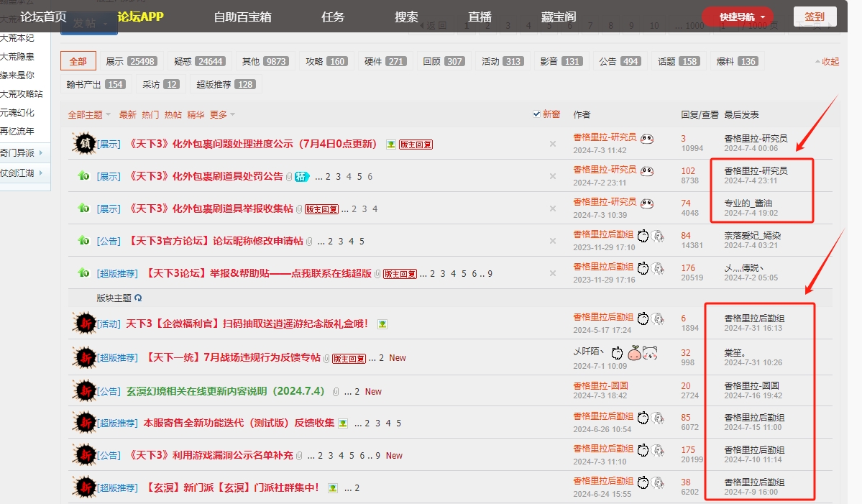
Task: Click the new-post icon beside 本服寄售全新功能迭代 thread
Action: click(85, 423)
